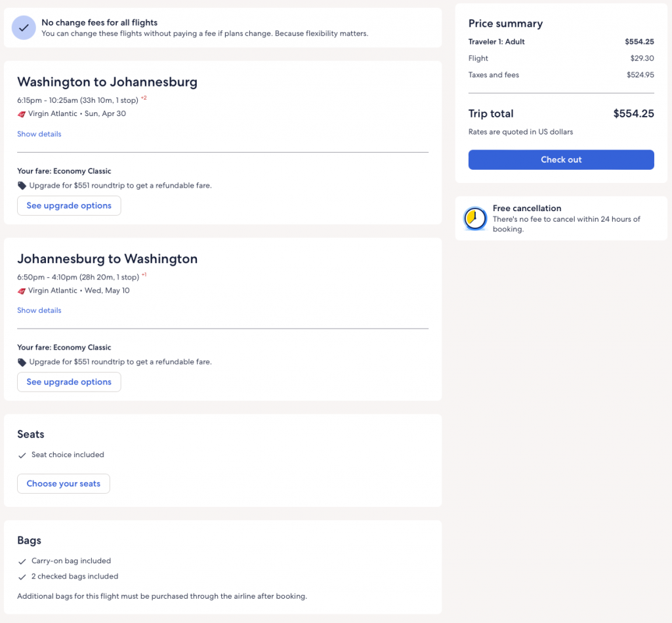The image size is (672, 623).
Task: Click the checkmark beside 2 checked bags included
Action: pyautogui.click(x=22, y=577)
